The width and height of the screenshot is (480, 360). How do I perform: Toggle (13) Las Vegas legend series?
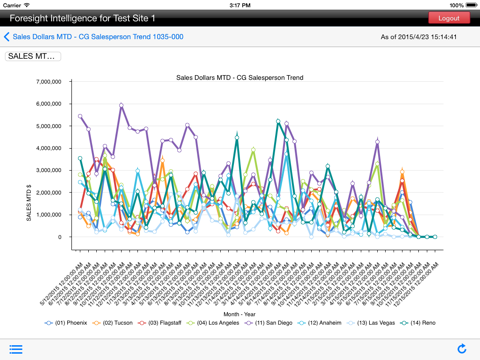371,323
